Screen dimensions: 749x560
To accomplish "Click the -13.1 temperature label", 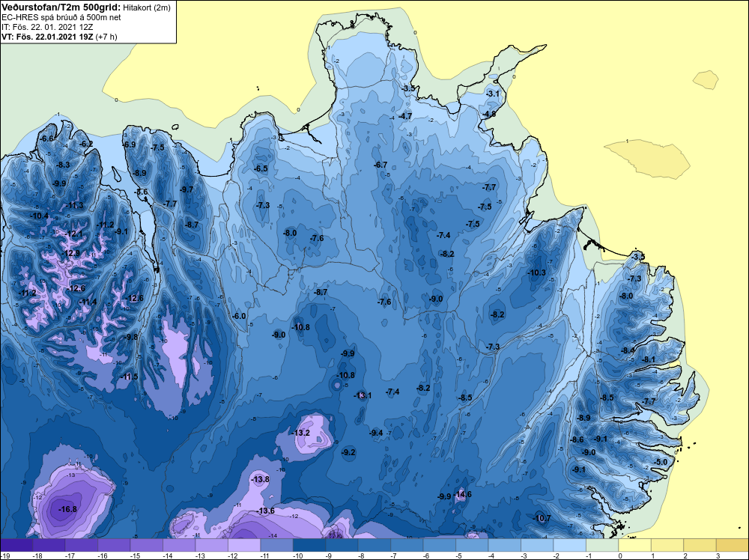I will coord(363,395).
